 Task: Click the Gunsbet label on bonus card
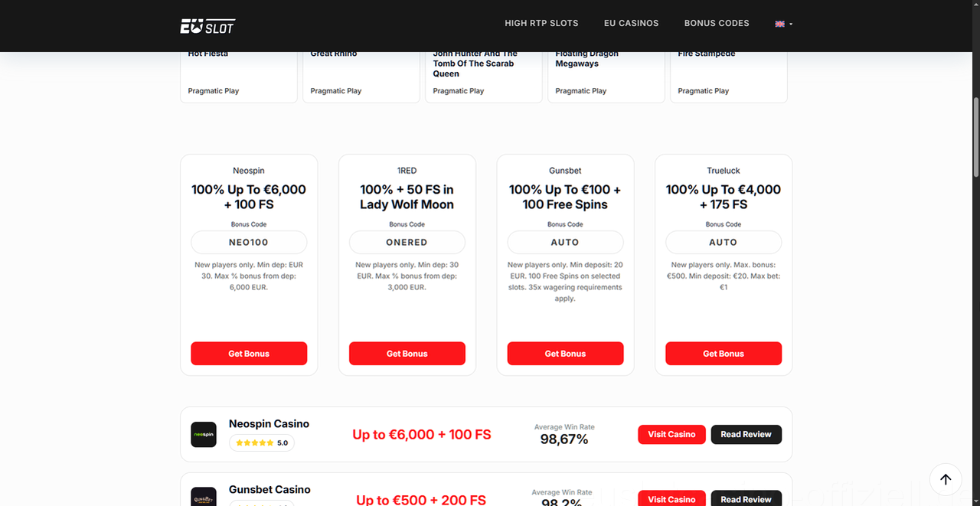[565, 171]
